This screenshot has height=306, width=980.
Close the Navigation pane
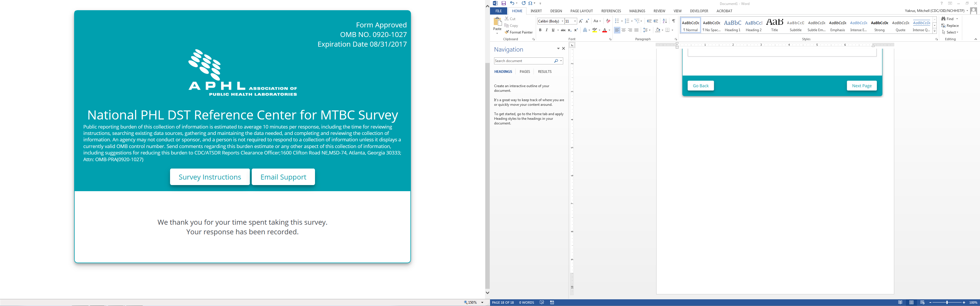(563, 49)
